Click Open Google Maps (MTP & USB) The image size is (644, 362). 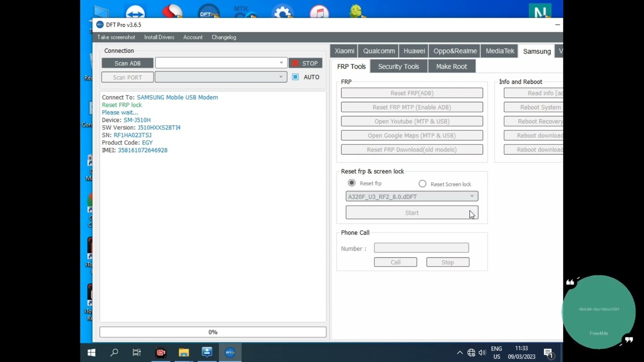click(x=412, y=135)
